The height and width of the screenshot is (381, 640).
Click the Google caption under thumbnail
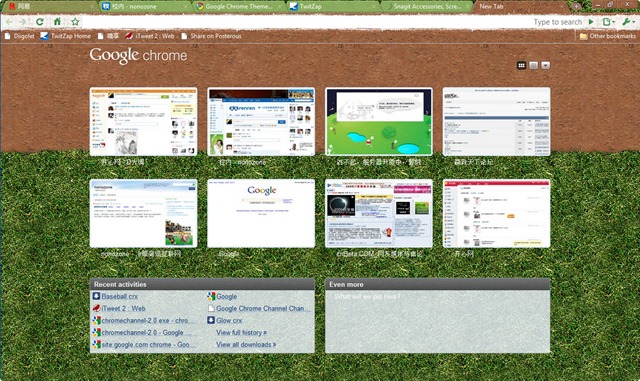229,254
